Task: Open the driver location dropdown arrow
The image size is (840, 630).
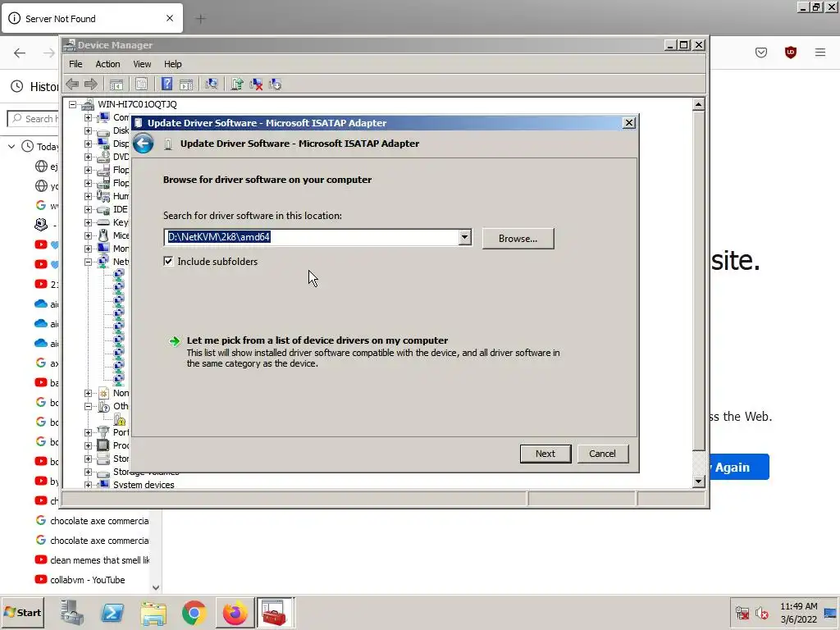Action: (x=464, y=237)
